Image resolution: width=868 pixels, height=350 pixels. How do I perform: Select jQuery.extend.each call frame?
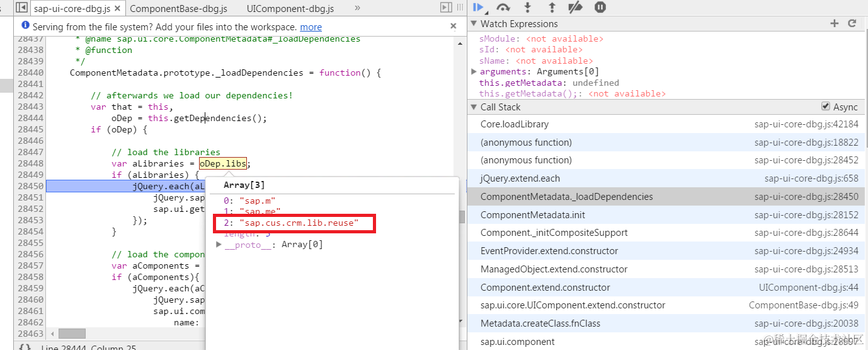668,178
